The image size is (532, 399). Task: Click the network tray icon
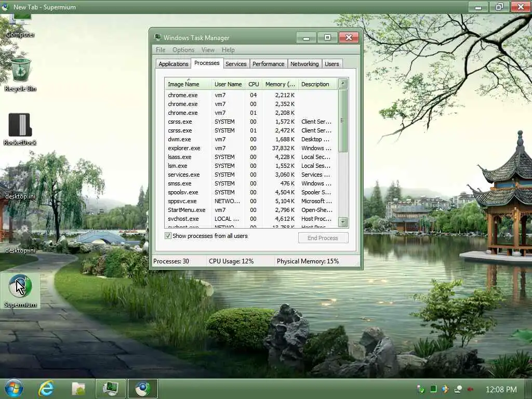(x=458, y=389)
